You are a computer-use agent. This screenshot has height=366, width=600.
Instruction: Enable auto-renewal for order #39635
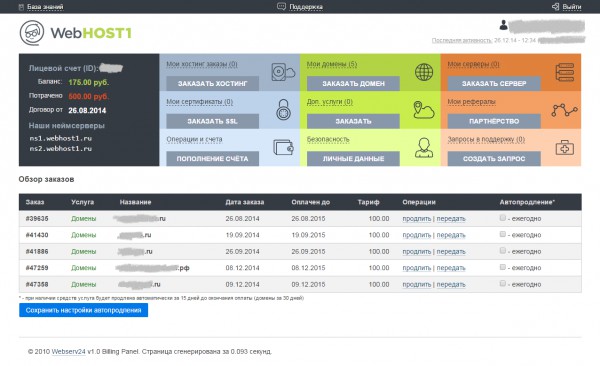pos(502,218)
